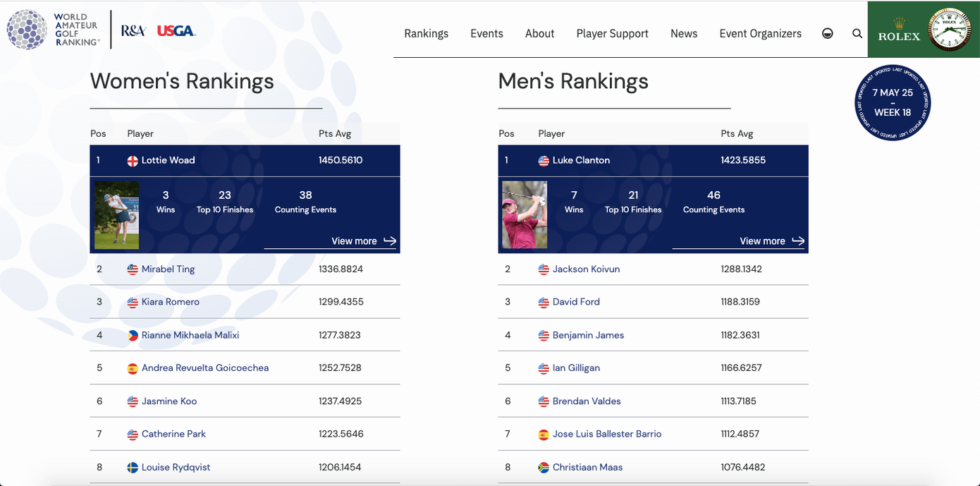
Task: Click the World Amateur Golf Ranking logo
Action: [54, 30]
